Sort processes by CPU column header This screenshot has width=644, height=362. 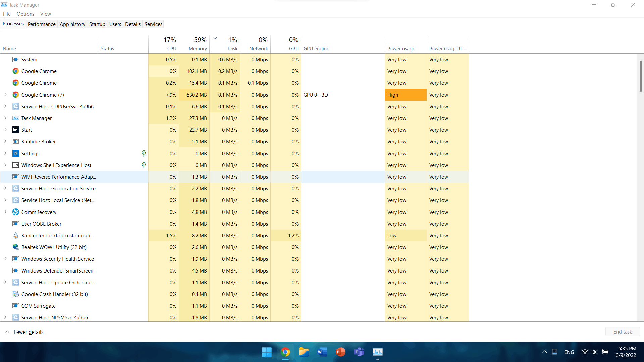164,44
